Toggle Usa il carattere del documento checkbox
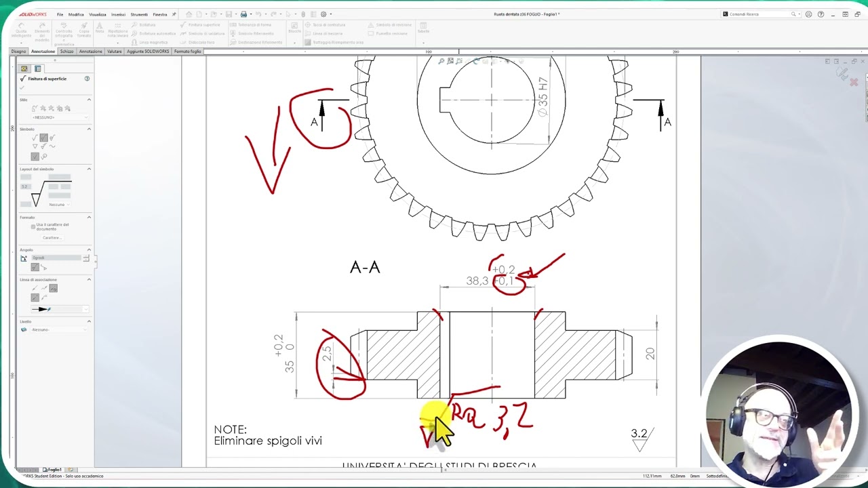 (33, 226)
